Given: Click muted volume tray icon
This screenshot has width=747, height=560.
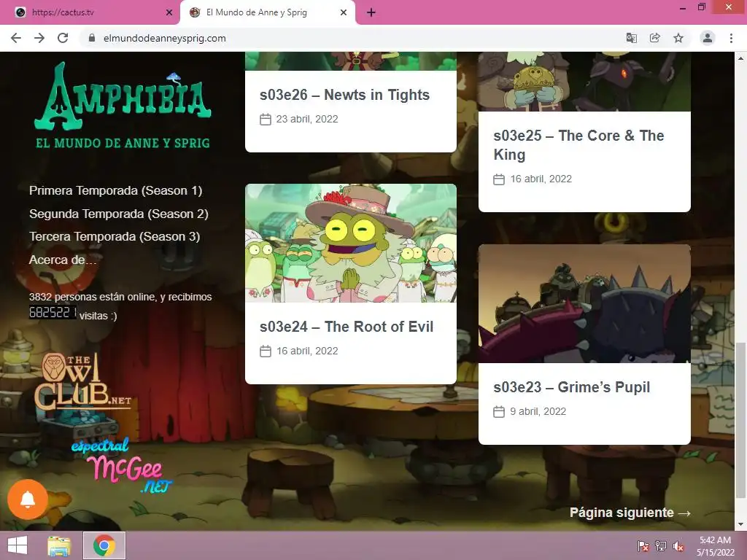Looking at the screenshot, I should (678, 545).
